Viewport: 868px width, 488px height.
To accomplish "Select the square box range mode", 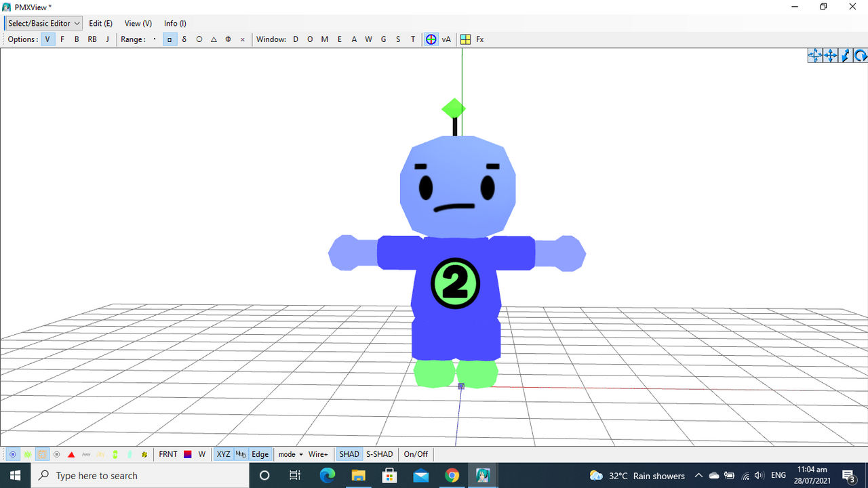I will pyautogui.click(x=170, y=39).
